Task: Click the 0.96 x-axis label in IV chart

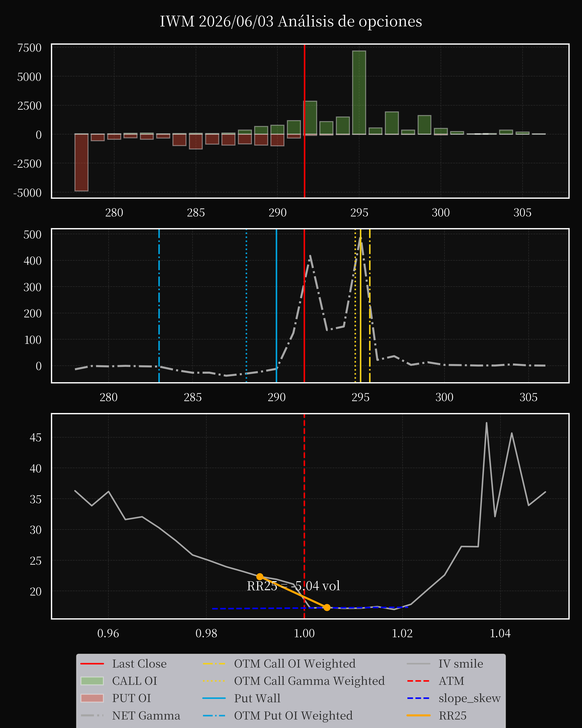Action: click(x=108, y=633)
